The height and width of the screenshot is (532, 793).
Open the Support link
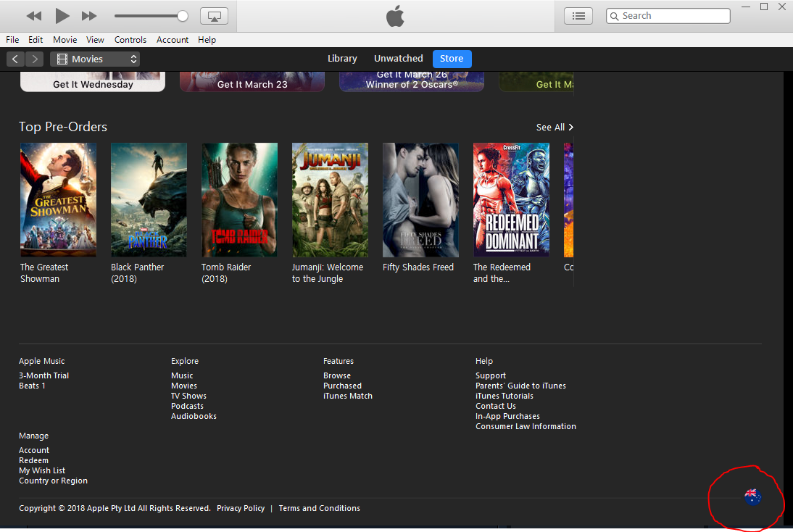491,375
